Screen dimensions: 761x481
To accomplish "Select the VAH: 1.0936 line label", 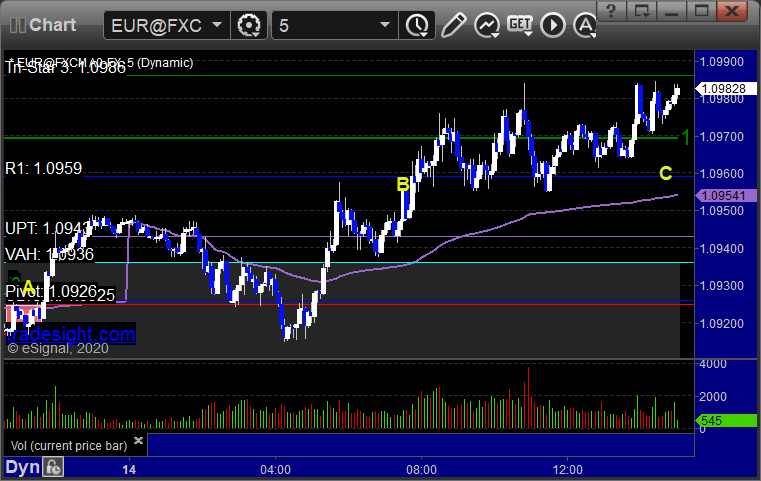I will click(x=50, y=254).
